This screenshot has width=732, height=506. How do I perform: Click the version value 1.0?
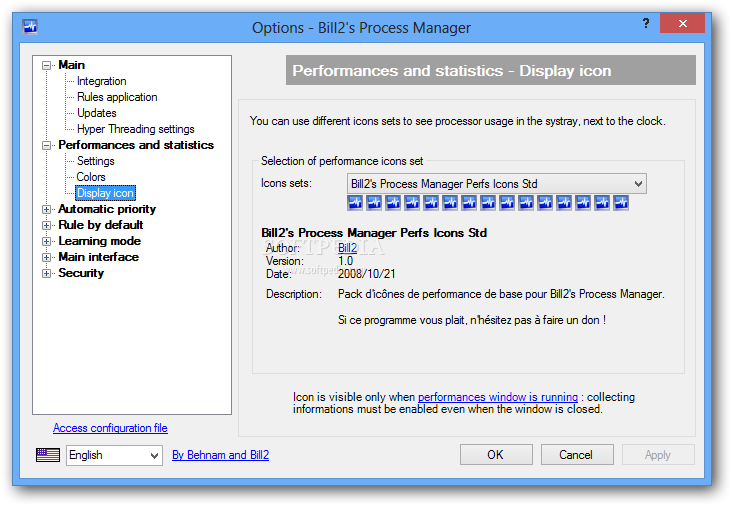click(x=345, y=261)
